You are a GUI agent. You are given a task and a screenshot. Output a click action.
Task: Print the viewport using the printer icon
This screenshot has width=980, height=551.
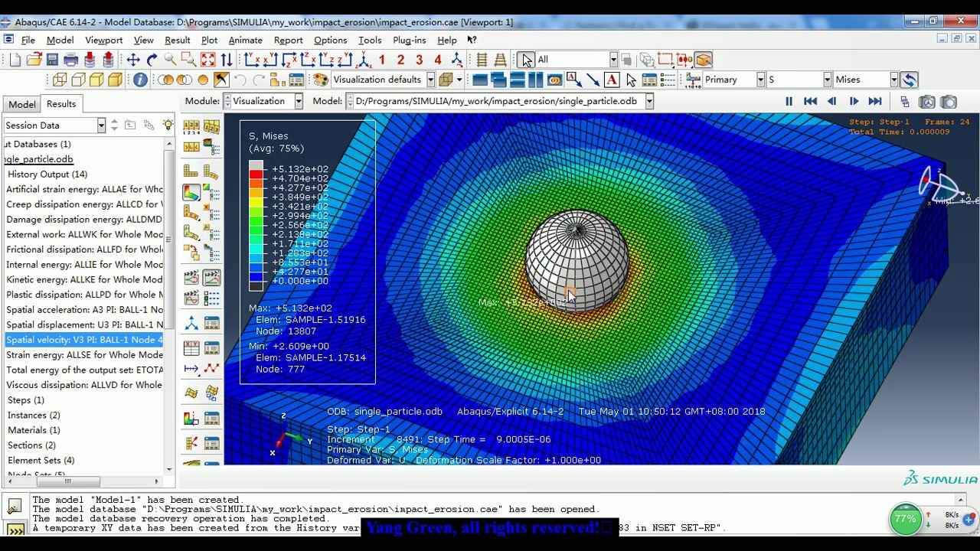(x=71, y=60)
